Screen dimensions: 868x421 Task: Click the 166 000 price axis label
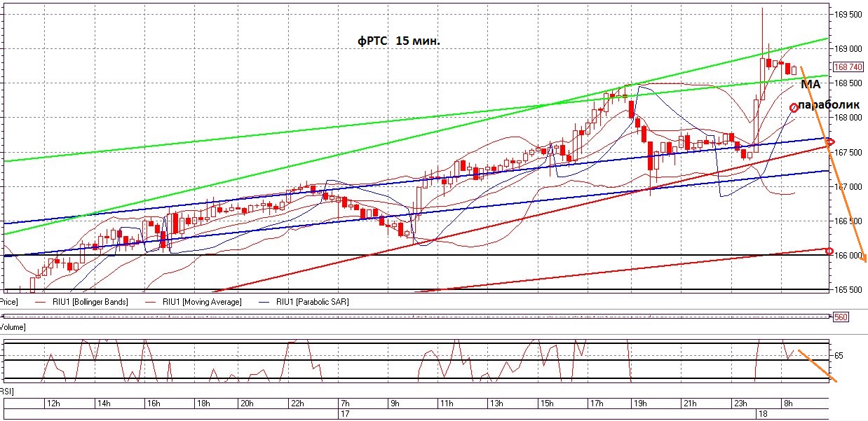[x=849, y=255]
